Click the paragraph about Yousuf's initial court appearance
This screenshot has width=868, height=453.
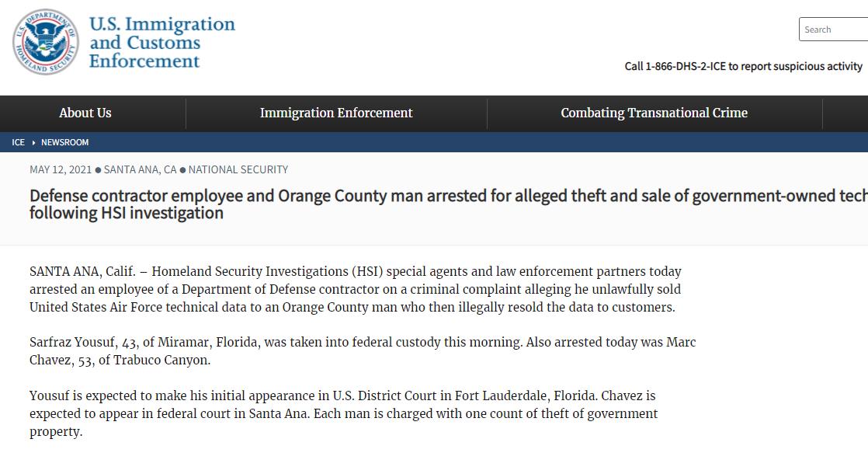(x=343, y=413)
